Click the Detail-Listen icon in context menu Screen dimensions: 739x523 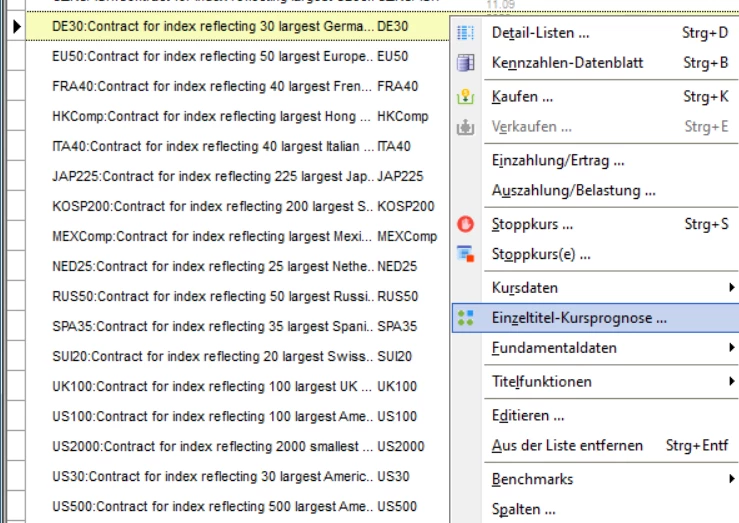click(465, 34)
